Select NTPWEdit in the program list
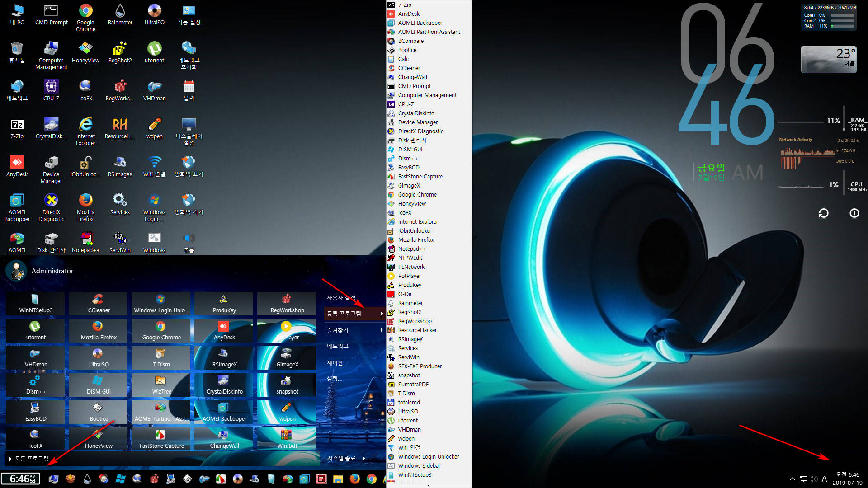 [x=429, y=258]
